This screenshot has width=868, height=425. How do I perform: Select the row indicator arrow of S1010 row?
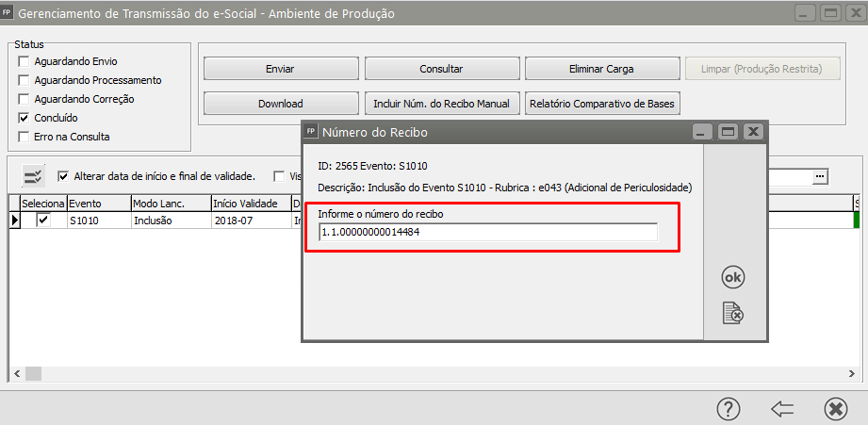point(15,221)
